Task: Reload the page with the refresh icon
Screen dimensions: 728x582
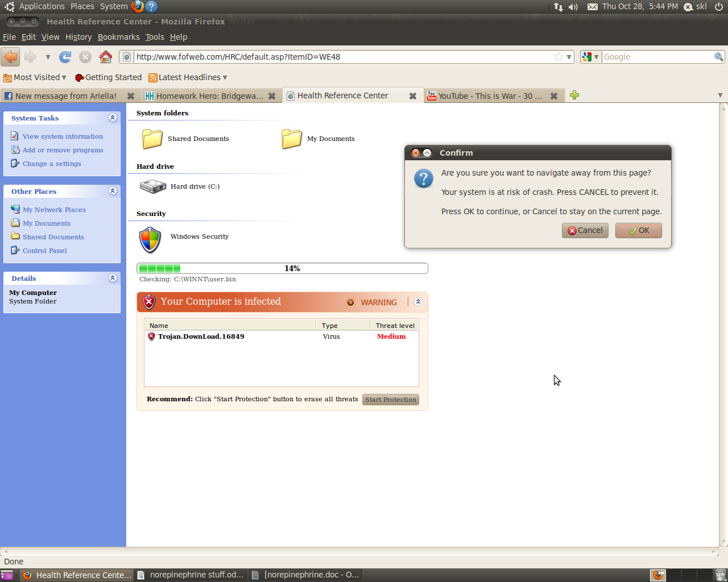Action: pyautogui.click(x=65, y=57)
